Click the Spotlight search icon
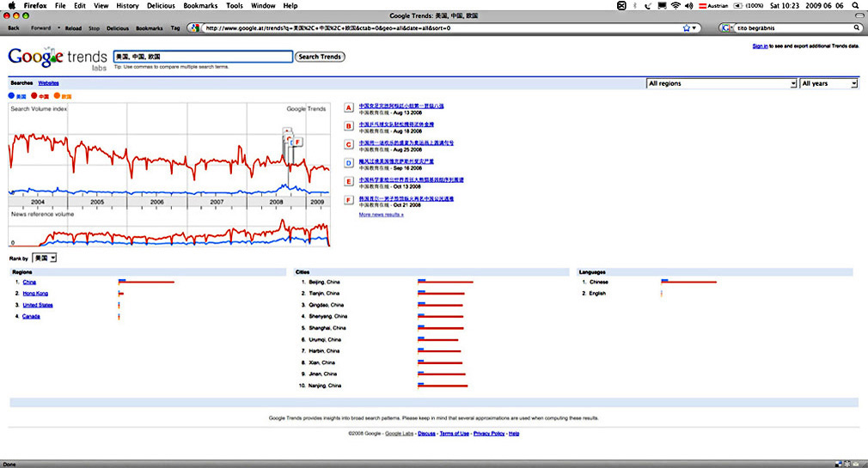Image resolution: width=868 pixels, height=468 pixels. (x=855, y=5)
